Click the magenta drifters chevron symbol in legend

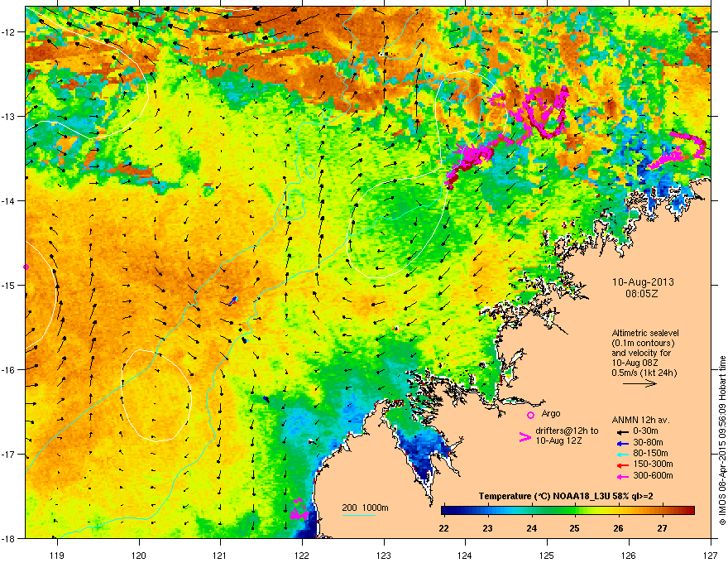(524, 437)
